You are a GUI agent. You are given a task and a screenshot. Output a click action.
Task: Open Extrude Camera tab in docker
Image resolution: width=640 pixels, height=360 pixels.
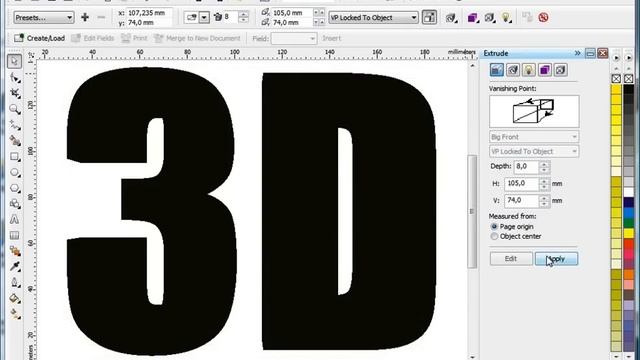point(497,70)
